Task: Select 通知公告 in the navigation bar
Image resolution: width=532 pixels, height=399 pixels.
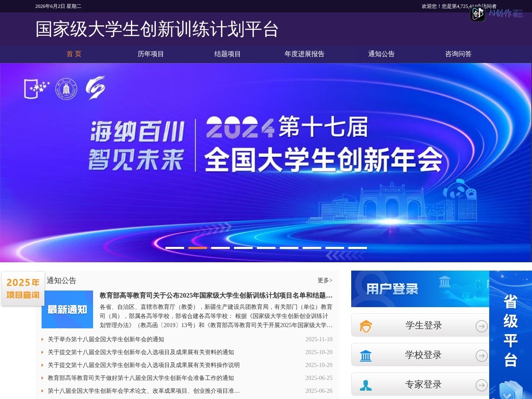Action: point(382,54)
